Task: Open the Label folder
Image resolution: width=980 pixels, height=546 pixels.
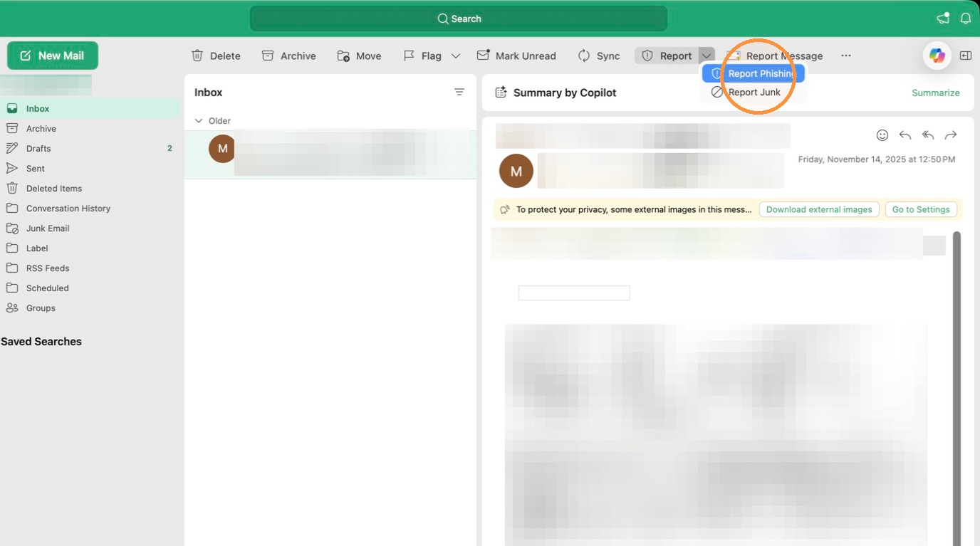Action: point(90,248)
